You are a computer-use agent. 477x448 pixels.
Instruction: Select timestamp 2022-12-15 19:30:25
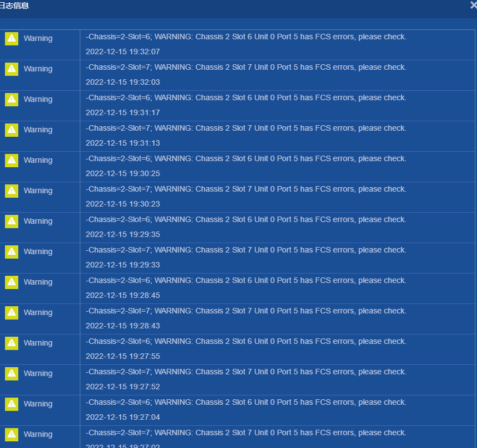coord(122,173)
